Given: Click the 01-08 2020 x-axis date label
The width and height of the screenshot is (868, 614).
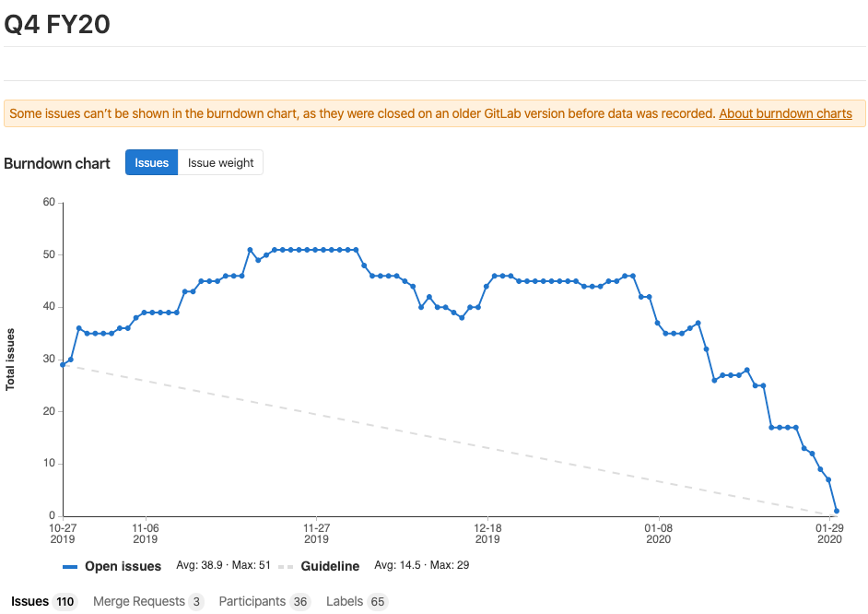Looking at the screenshot, I should [658, 533].
